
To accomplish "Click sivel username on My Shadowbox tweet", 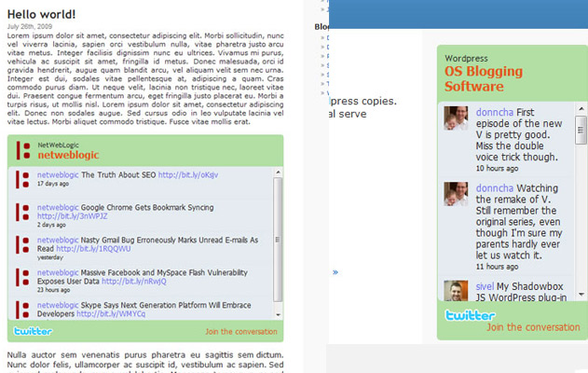I will coord(485,286).
